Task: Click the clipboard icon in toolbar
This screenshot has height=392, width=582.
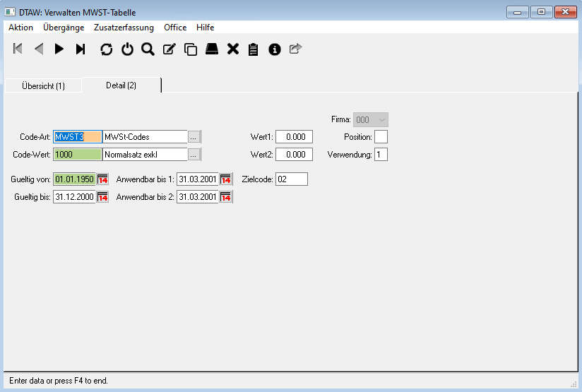Action: [x=254, y=49]
